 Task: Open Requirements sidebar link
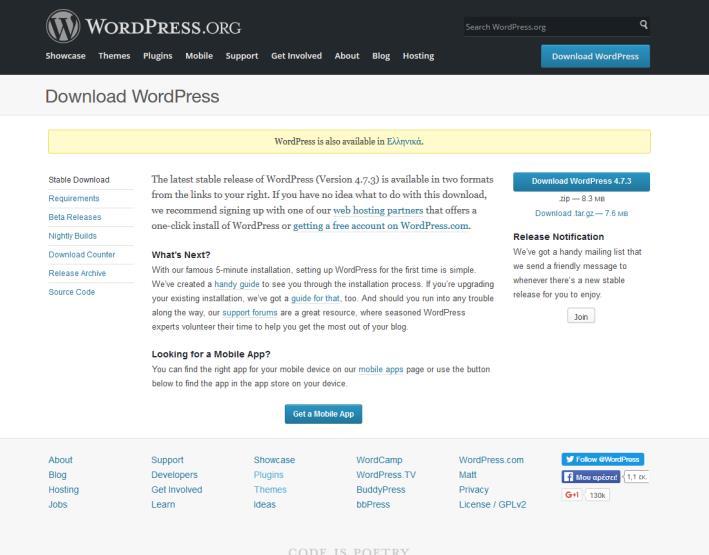tap(74, 198)
